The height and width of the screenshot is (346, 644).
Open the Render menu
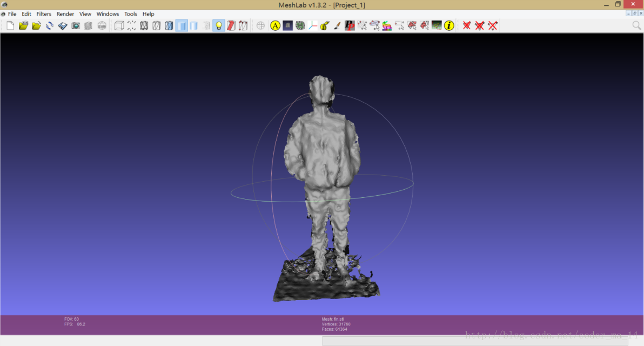65,14
